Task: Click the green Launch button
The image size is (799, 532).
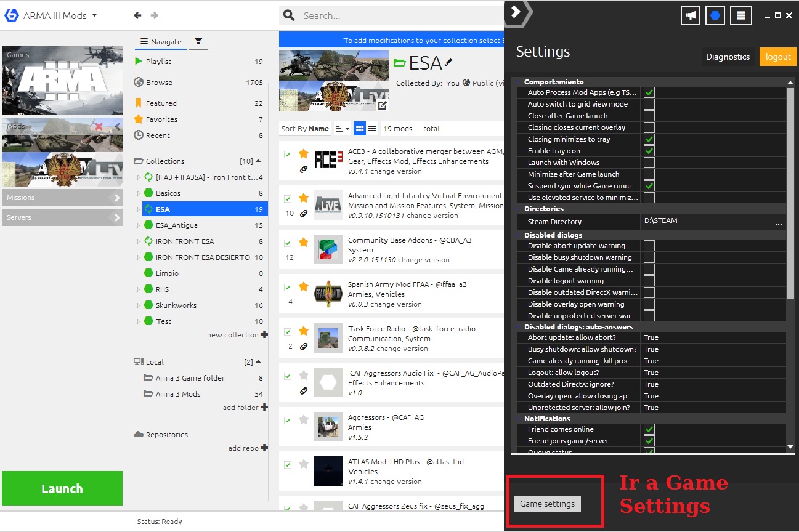Action: (x=62, y=488)
